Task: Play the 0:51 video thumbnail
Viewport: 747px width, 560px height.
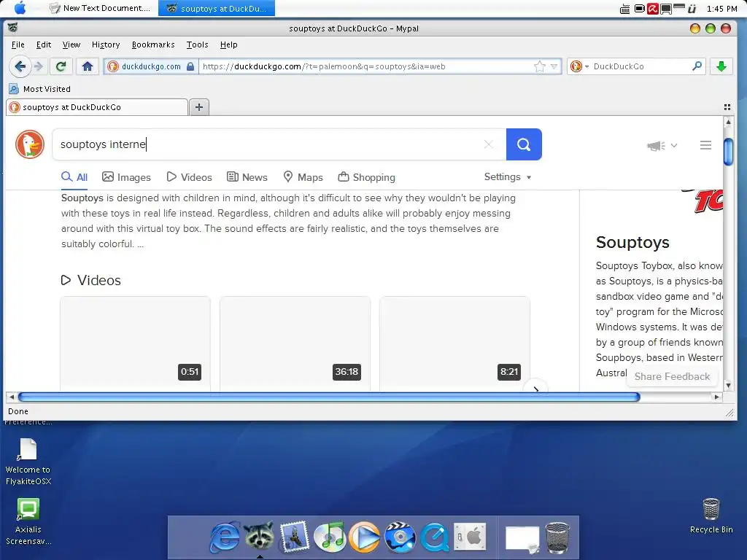Action: click(135, 344)
